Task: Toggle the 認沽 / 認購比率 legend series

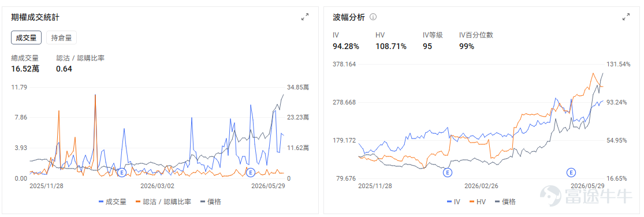Action: [x=163, y=202]
